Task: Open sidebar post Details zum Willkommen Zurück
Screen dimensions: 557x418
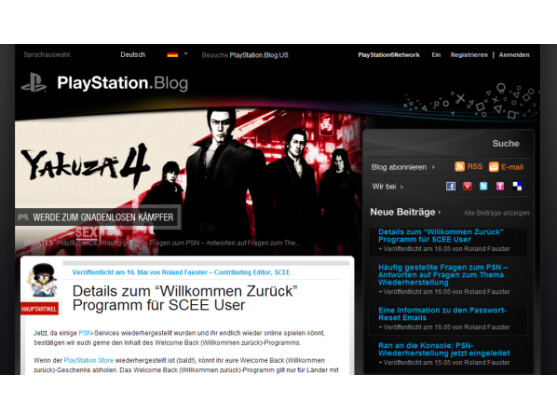Action: 441,235
